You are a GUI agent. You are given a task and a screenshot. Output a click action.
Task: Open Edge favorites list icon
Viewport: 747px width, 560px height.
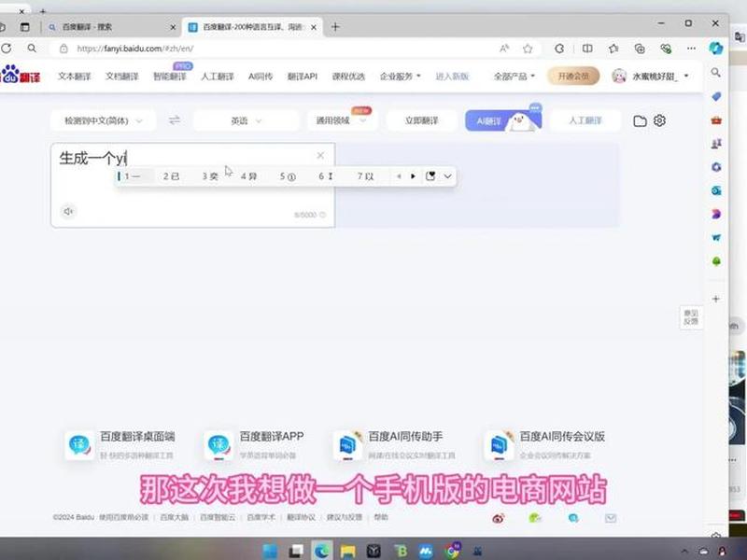click(x=613, y=49)
